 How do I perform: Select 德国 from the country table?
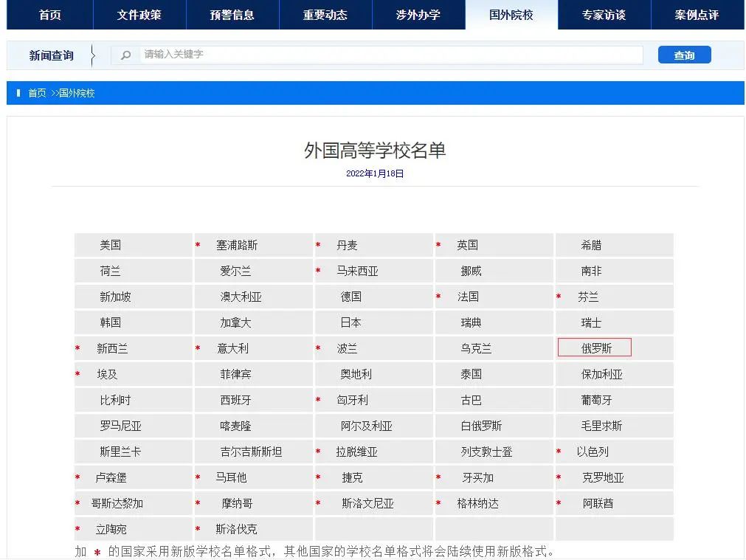click(350, 296)
